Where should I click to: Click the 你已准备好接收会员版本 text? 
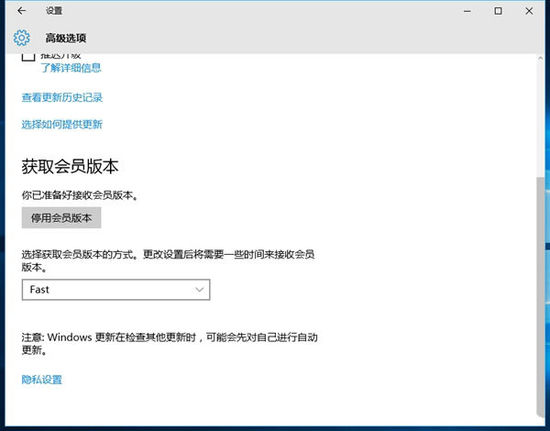[80, 195]
